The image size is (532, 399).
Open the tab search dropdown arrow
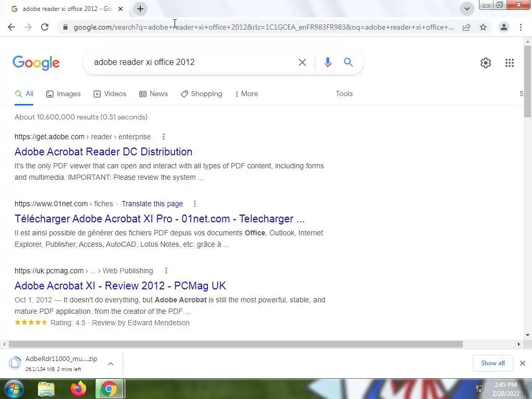tap(467, 9)
